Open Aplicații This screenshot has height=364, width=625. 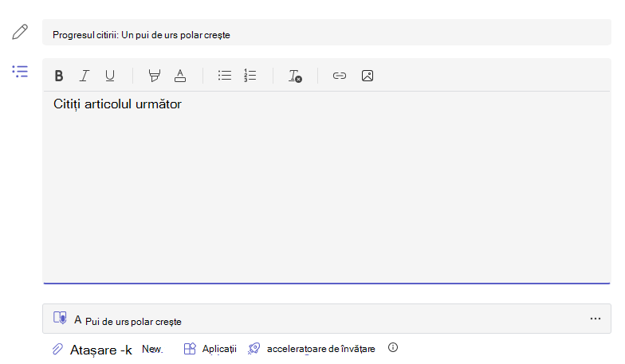[x=219, y=349]
